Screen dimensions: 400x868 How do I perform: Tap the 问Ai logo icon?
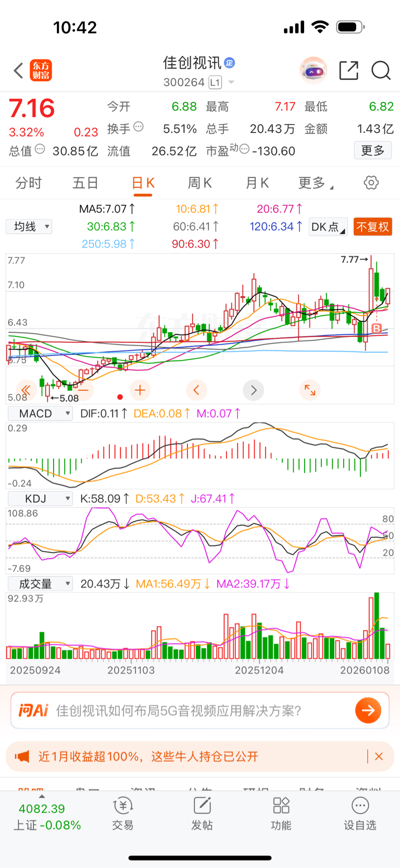(33, 711)
